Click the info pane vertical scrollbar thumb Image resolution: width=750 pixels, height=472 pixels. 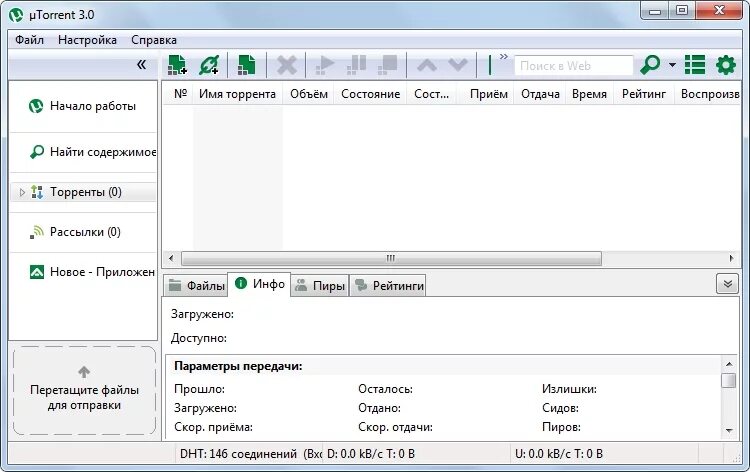pyautogui.click(x=729, y=381)
